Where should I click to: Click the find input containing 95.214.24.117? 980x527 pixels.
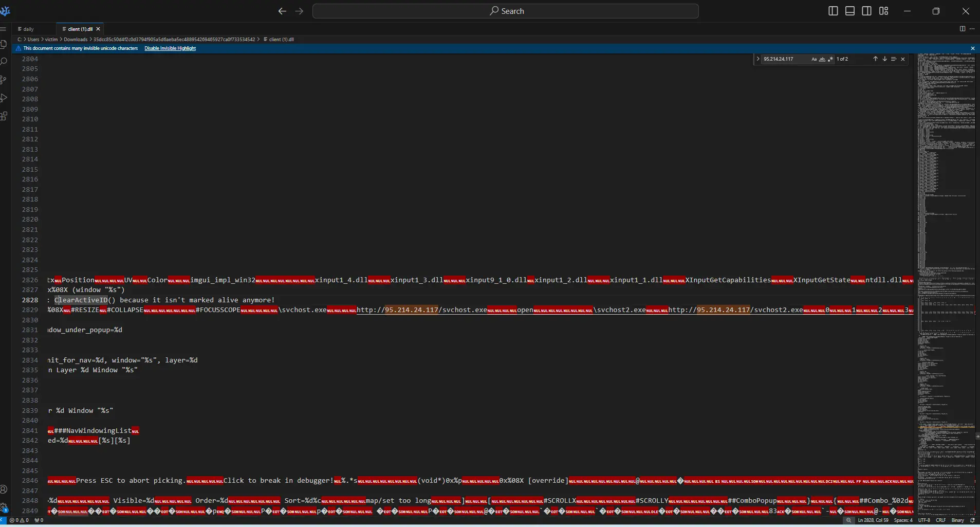pyautogui.click(x=785, y=59)
